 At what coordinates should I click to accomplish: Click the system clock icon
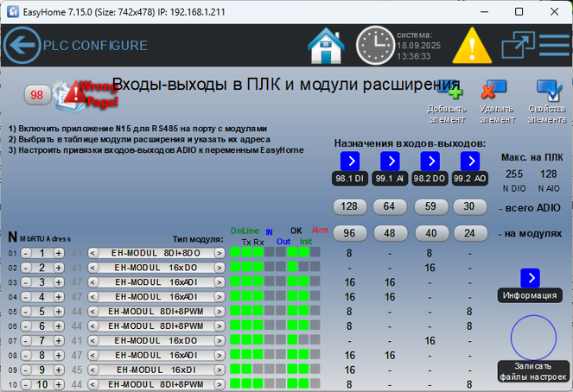[x=375, y=45]
